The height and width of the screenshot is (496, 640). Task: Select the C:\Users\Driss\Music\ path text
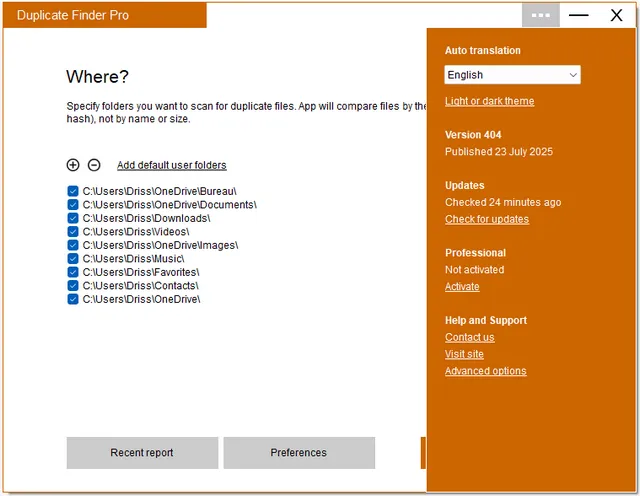pos(133,258)
